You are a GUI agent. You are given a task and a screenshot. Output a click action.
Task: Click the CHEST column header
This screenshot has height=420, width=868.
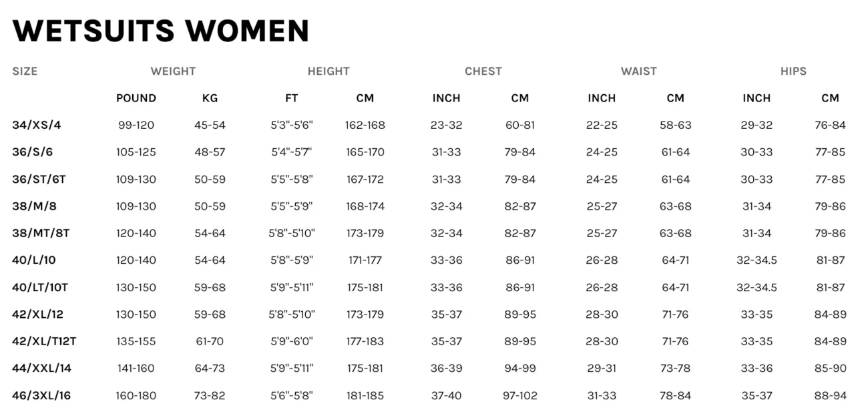(483, 71)
